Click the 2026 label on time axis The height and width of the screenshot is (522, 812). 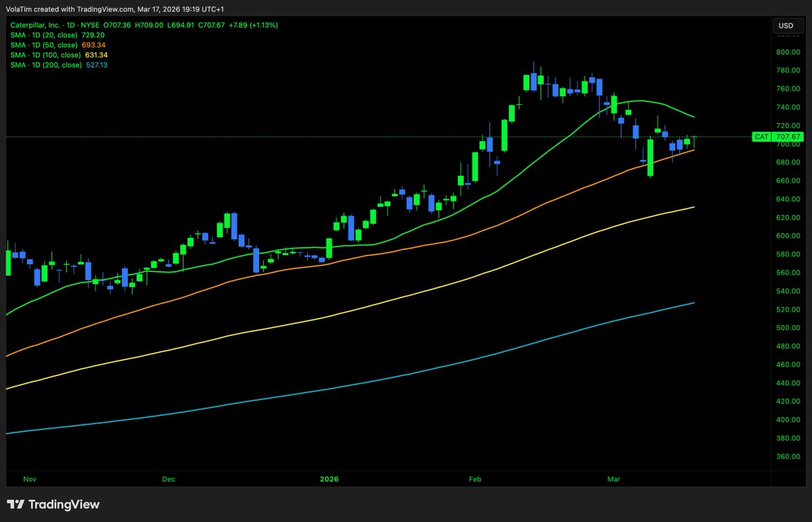point(329,479)
